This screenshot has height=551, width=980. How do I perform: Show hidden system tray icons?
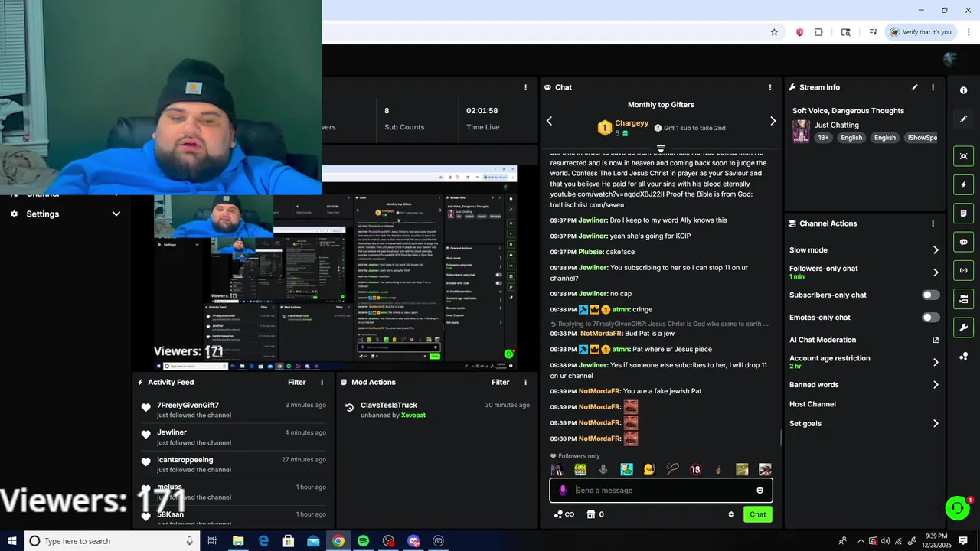[x=861, y=541]
